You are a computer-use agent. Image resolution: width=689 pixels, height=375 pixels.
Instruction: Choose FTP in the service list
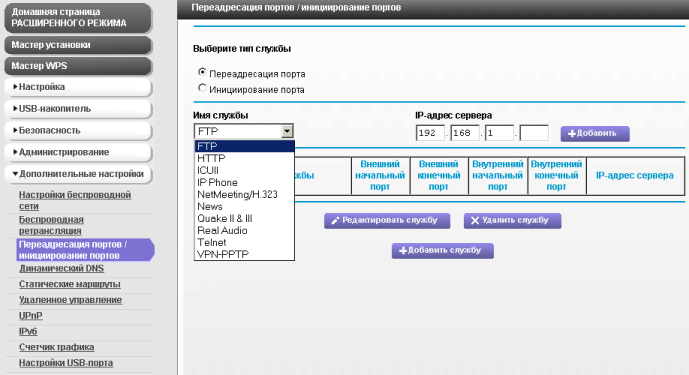(x=244, y=146)
